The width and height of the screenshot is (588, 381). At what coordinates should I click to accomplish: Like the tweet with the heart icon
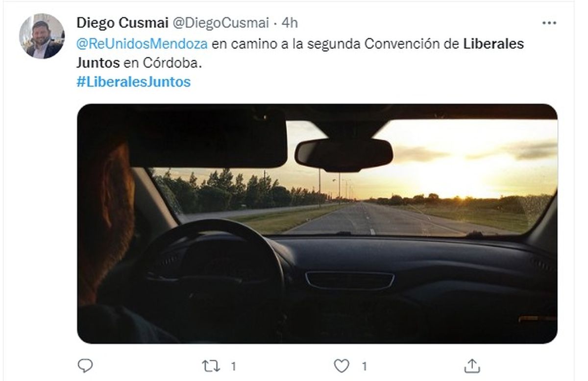coord(342,366)
